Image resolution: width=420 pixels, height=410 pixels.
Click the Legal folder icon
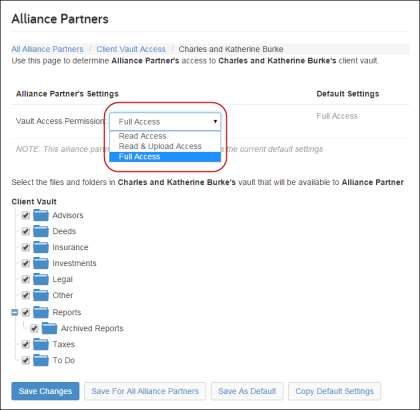click(x=41, y=279)
